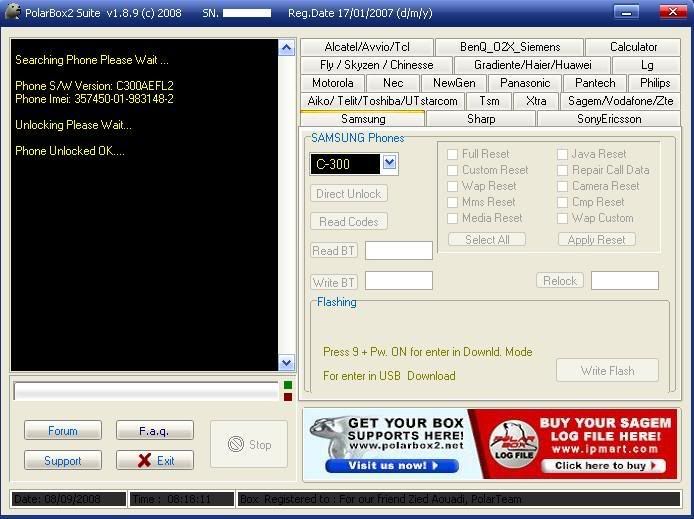Open the Motorola tab
Screen dimensions: 694x519
pyautogui.click(x=332, y=83)
